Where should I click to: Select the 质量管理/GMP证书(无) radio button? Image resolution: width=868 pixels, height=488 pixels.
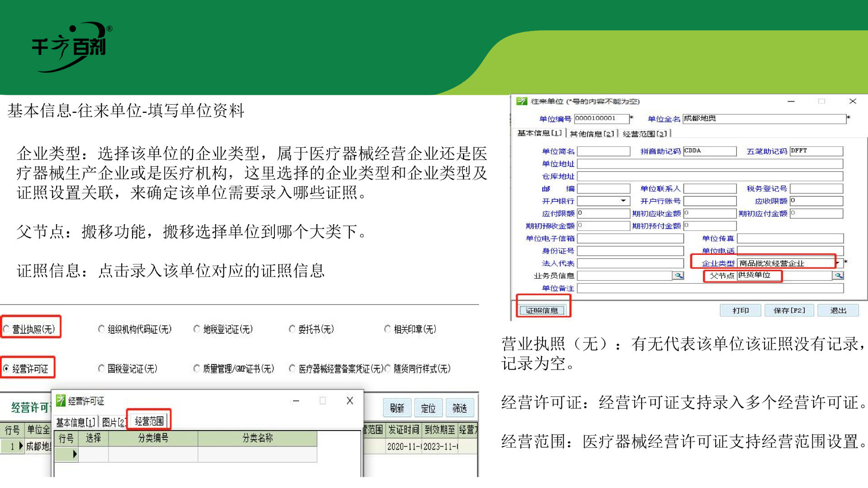(x=196, y=368)
